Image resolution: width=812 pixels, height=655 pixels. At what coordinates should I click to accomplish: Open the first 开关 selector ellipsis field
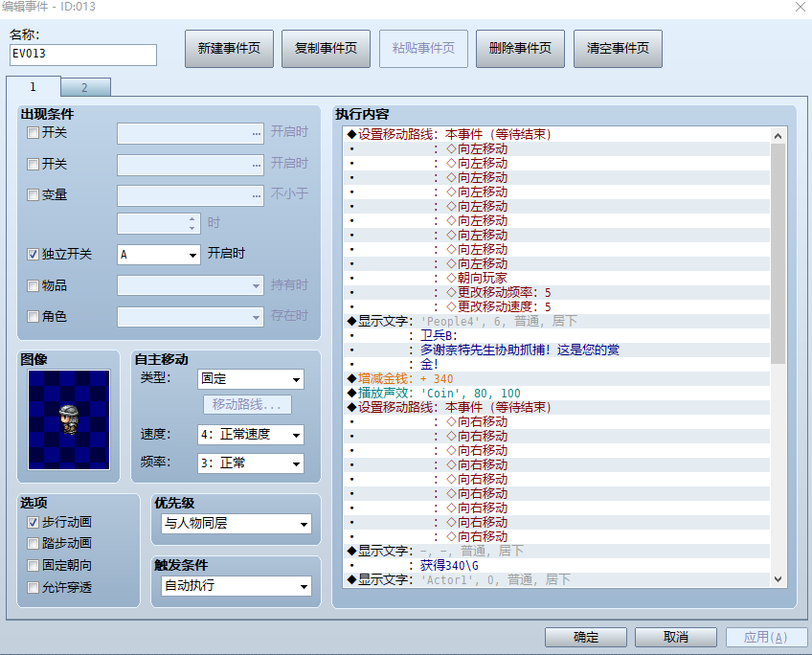[x=191, y=134]
